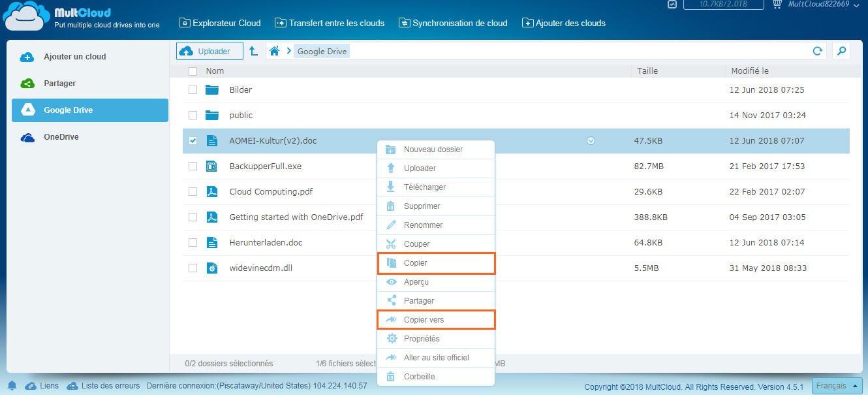Viewport: 868px width, 395px height.
Task: Open the Français language selector
Action: pyautogui.click(x=836, y=385)
